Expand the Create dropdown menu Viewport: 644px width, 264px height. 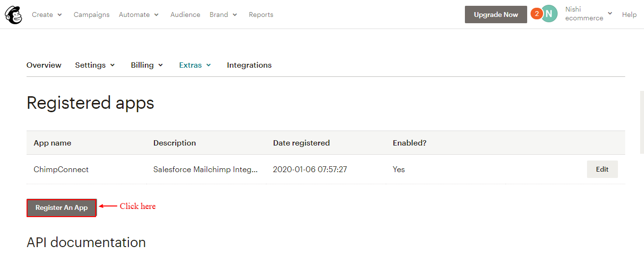click(47, 15)
